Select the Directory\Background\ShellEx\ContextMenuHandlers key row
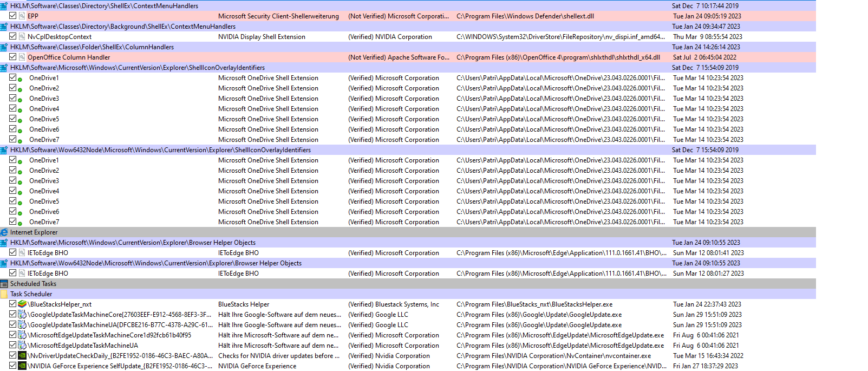 408,27
